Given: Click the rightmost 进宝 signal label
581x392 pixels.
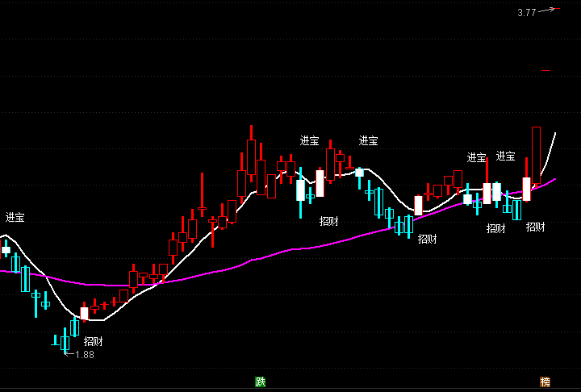Looking at the screenshot, I should [x=505, y=156].
